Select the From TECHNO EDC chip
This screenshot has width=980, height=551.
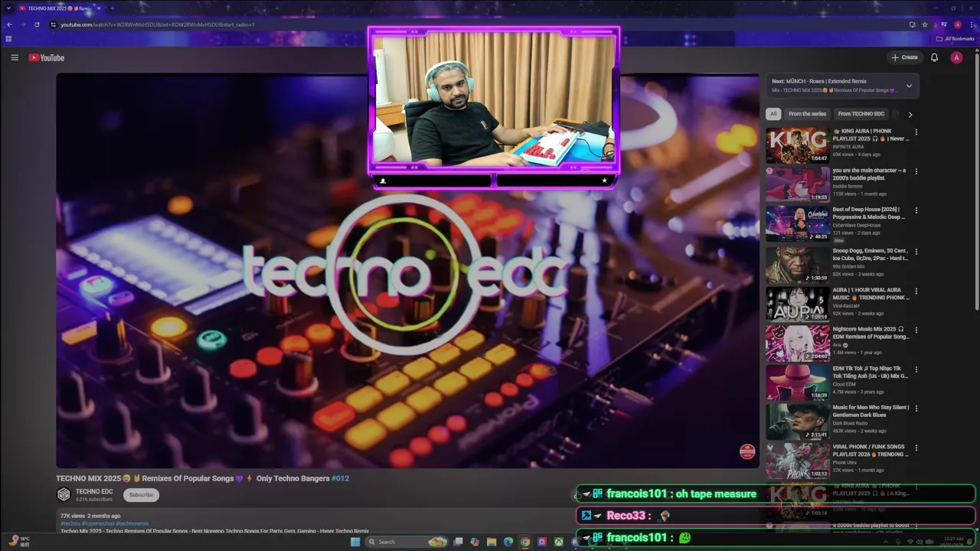pos(861,114)
